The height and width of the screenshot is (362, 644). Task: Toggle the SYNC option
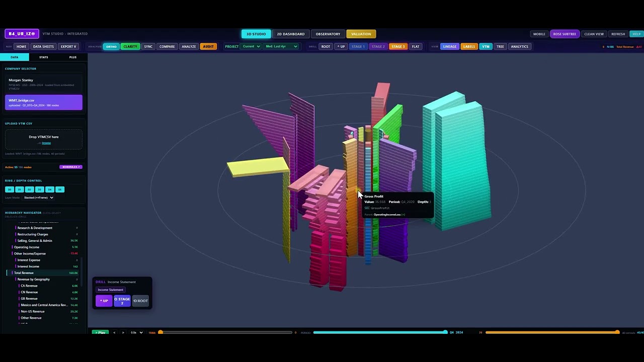tap(148, 46)
